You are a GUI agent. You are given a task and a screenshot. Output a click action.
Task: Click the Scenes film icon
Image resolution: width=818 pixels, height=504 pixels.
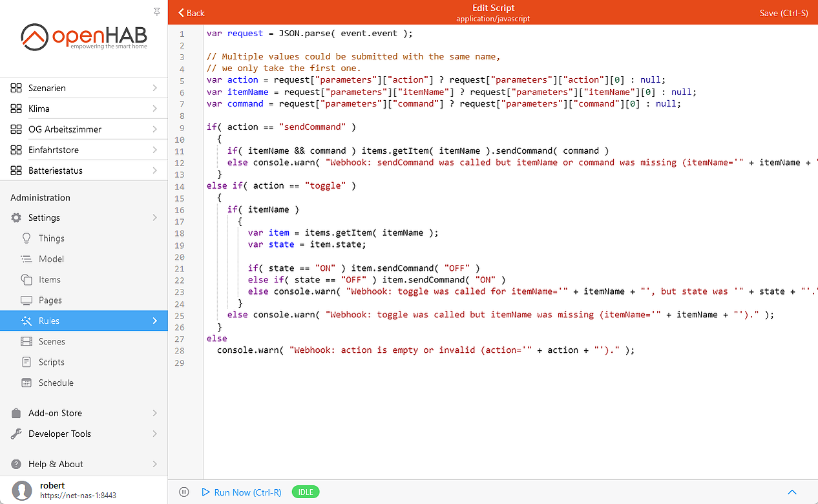(26, 342)
